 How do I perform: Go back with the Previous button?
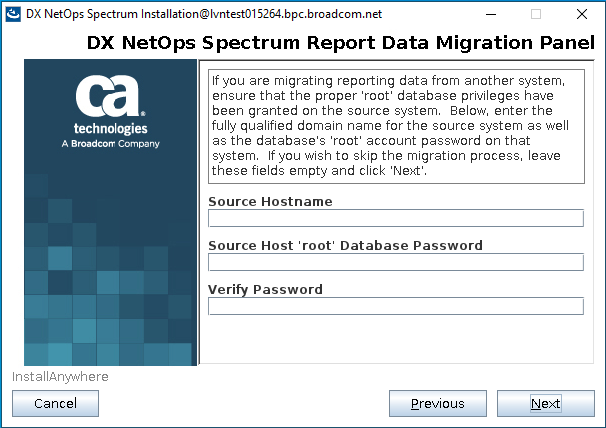point(437,403)
